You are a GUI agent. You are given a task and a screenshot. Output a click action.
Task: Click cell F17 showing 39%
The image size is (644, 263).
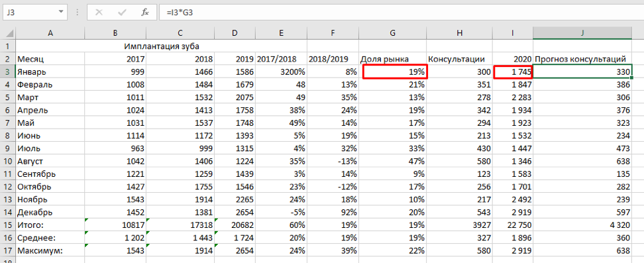point(333,251)
